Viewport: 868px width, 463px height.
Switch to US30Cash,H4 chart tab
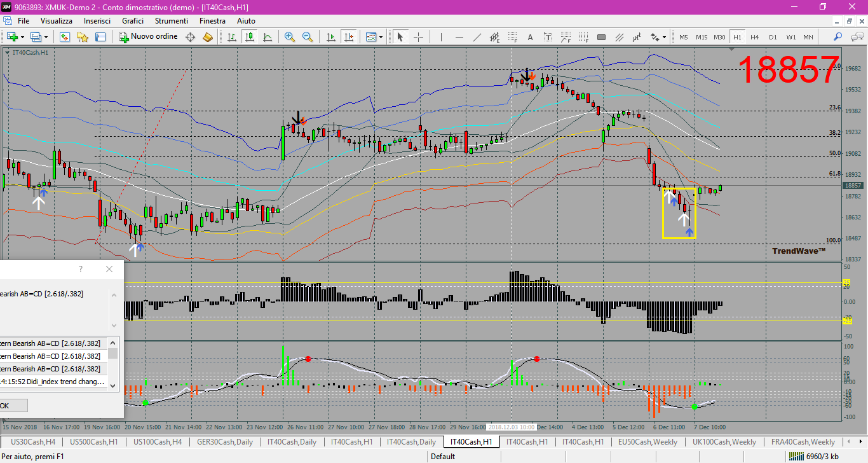(33, 441)
